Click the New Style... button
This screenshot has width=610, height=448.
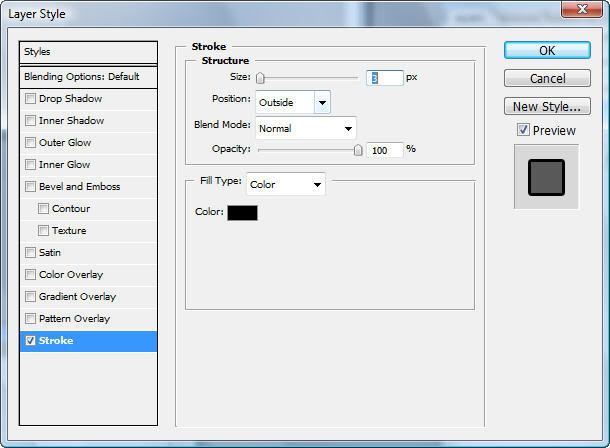pos(547,107)
